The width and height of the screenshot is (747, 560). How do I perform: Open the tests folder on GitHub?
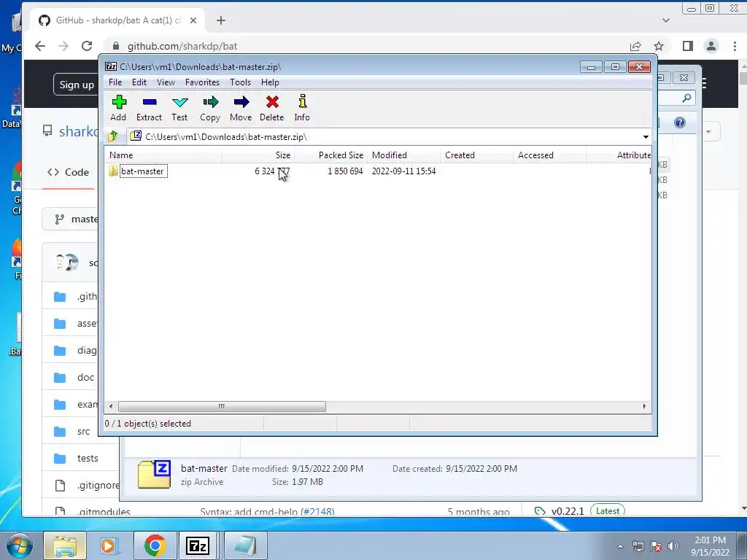click(88, 458)
